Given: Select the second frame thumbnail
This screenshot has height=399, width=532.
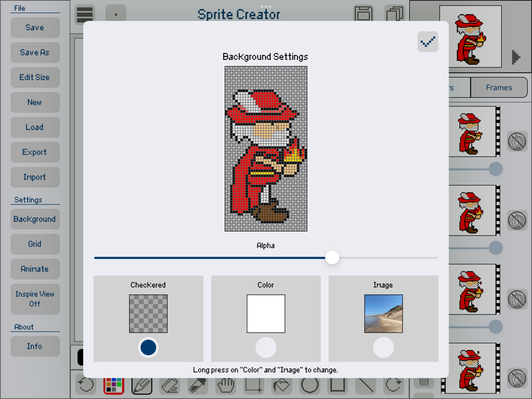Looking at the screenshot, I should coord(472,210).
